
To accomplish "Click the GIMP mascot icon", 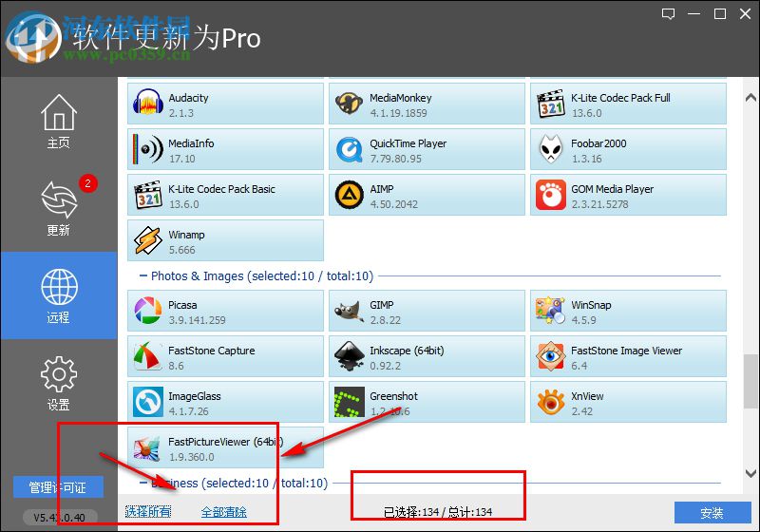I will [x=349, y=311].
